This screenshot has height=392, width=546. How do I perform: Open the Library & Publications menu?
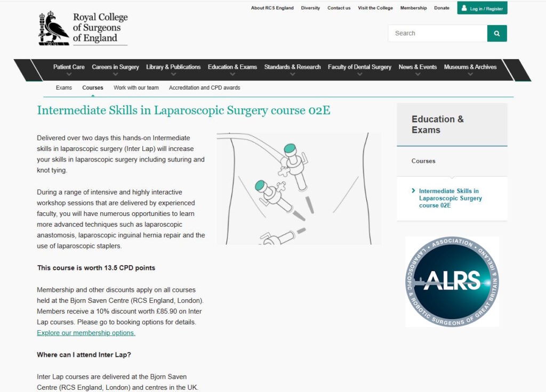[x=173, y=67]
